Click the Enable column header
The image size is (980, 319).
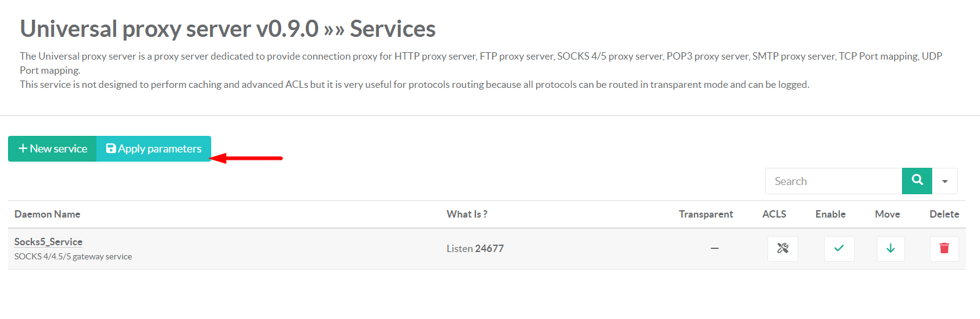[830, 214]
